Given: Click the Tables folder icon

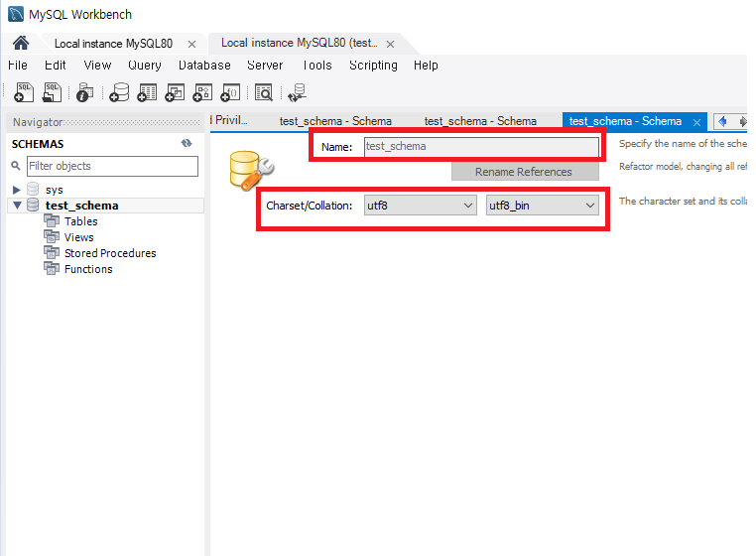Looking at the screenshot, I should pyautogui.click(x=52, y=220).
